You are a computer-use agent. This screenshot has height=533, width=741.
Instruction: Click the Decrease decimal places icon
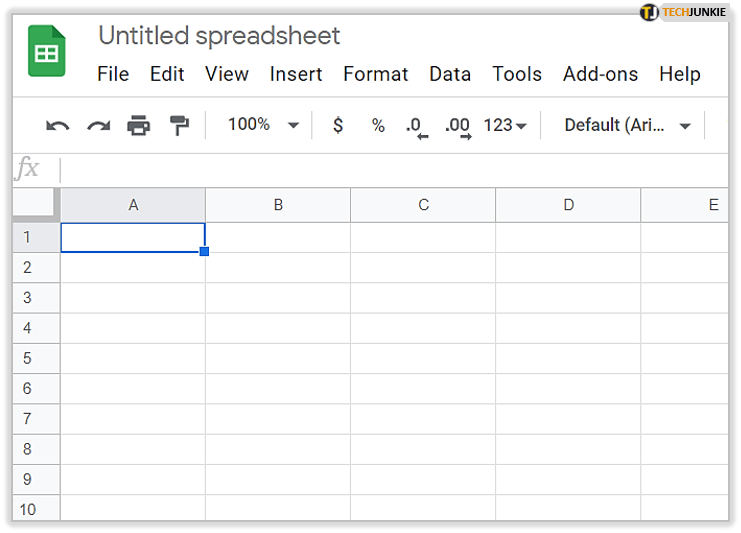[x=415, y=126]
